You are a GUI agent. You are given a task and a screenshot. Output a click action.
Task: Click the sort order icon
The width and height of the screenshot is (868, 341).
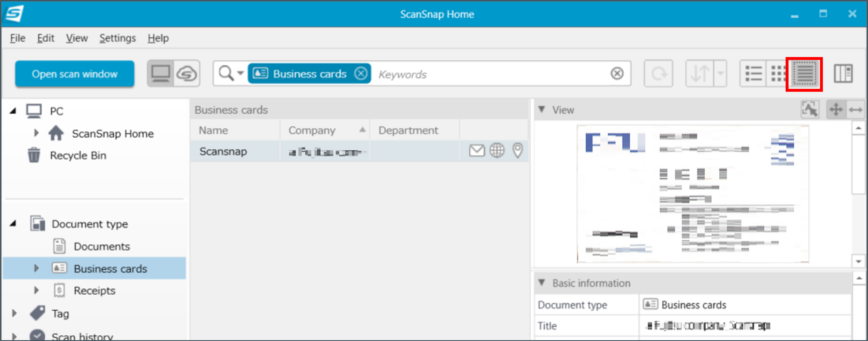pos(700,73)
